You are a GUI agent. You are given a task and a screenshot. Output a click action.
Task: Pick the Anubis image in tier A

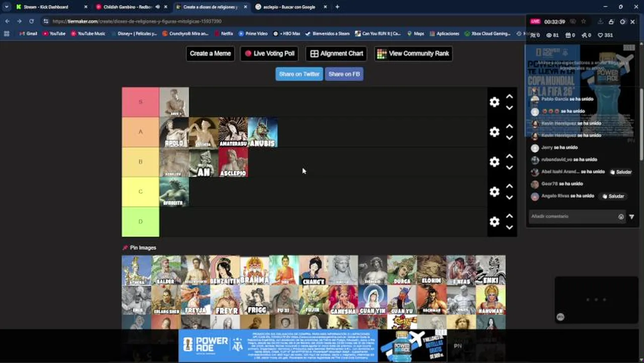[x=263, y=132]
